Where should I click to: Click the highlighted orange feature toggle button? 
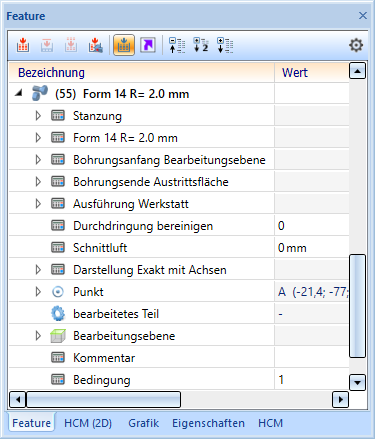[124, 45]
